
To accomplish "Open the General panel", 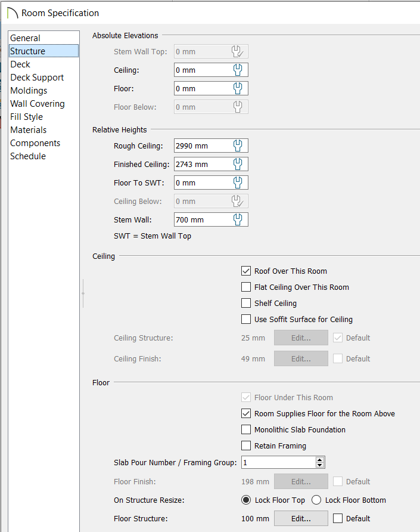I will pyautogui.click(x=43, y=38).
